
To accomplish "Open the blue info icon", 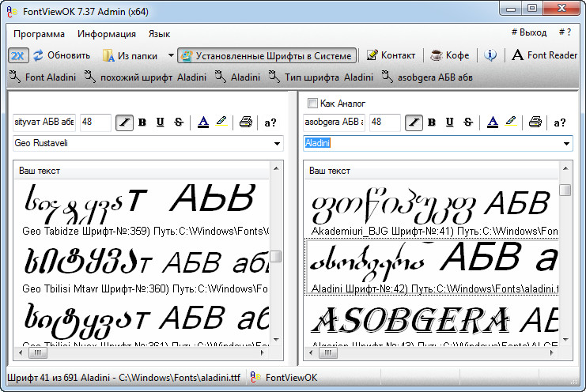I will click(490, 55).
